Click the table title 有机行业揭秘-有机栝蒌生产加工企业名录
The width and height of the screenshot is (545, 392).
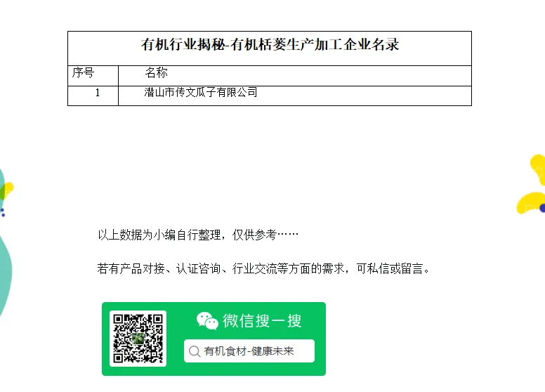(x=270, y=44)
